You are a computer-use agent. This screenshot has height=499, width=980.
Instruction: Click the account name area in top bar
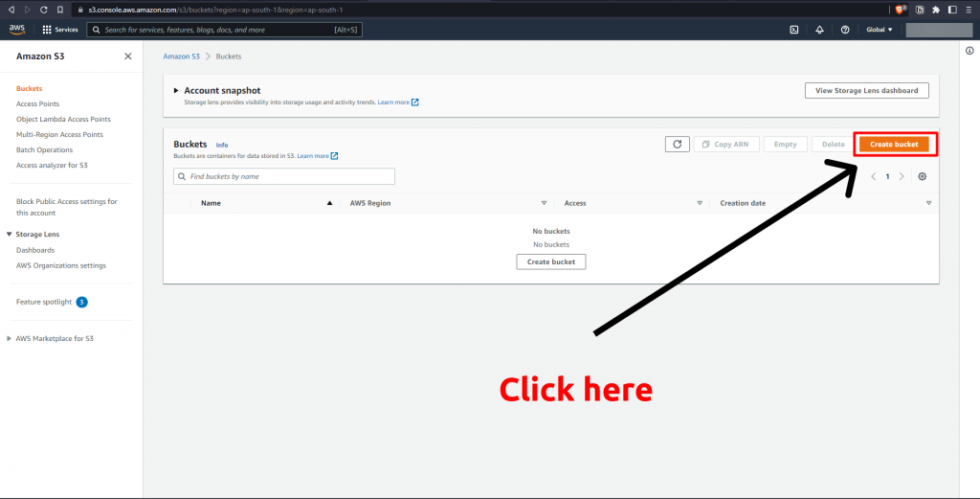coord(939,30)
